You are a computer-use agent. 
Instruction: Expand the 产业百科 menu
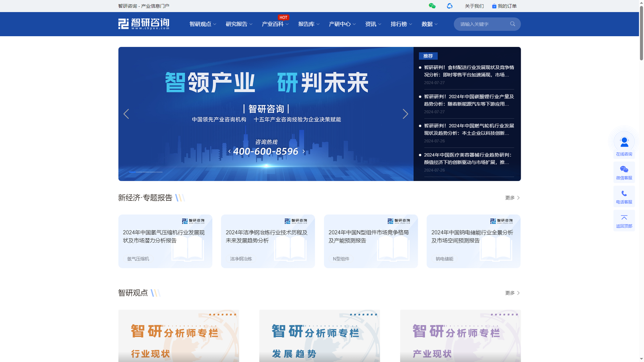pos(275,24)
